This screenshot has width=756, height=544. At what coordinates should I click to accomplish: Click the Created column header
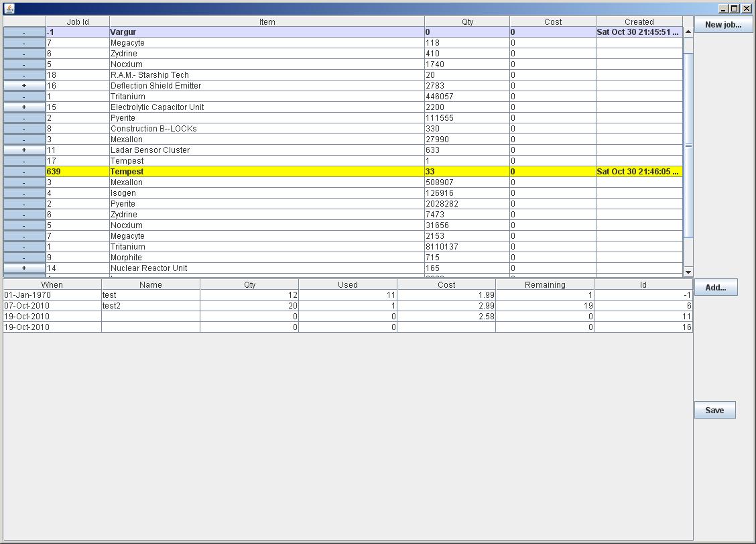pos(639,21)
